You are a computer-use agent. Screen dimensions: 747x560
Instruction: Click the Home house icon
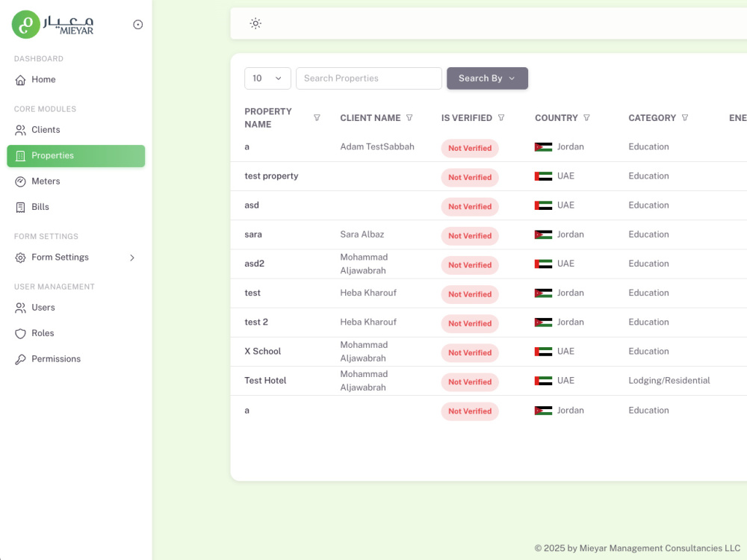click(x=20, y=80)
